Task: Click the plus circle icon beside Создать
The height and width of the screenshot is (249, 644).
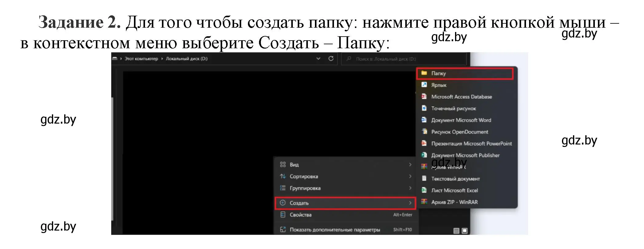Action: pos(283,203)
